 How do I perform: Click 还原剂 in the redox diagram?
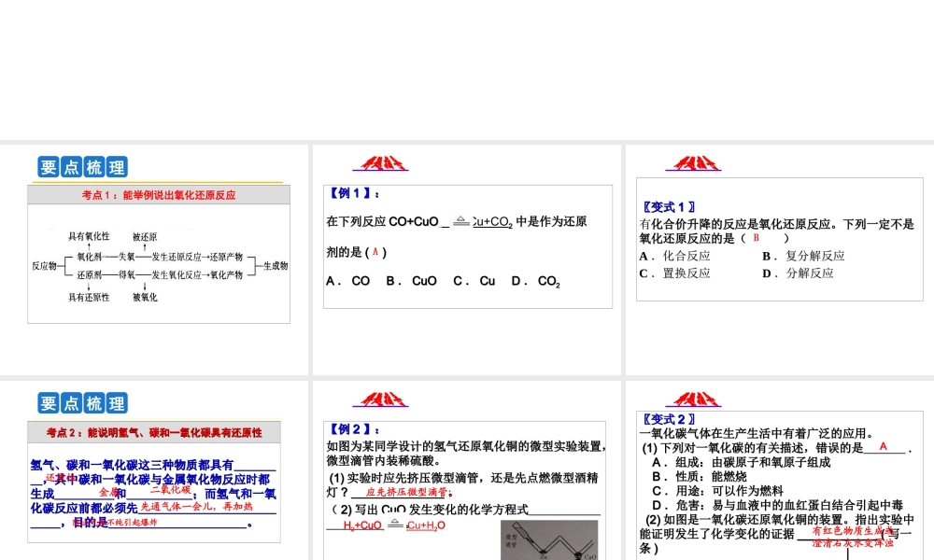[90, 275]
